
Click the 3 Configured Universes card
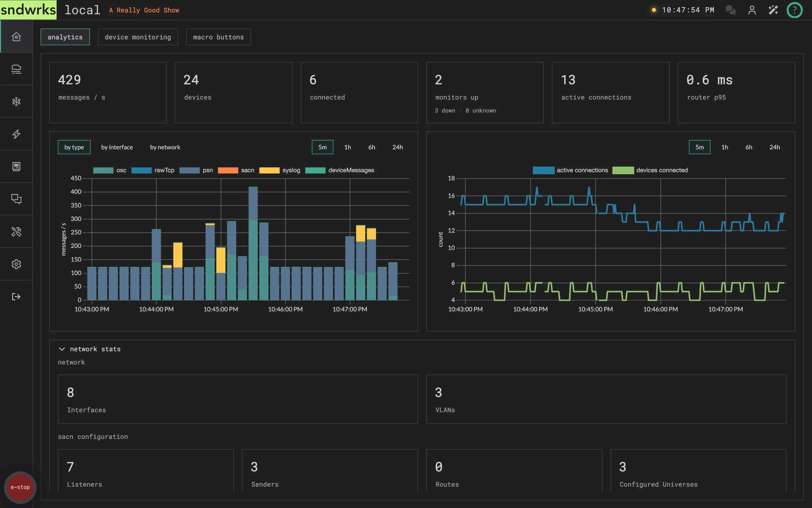[698, 471]
